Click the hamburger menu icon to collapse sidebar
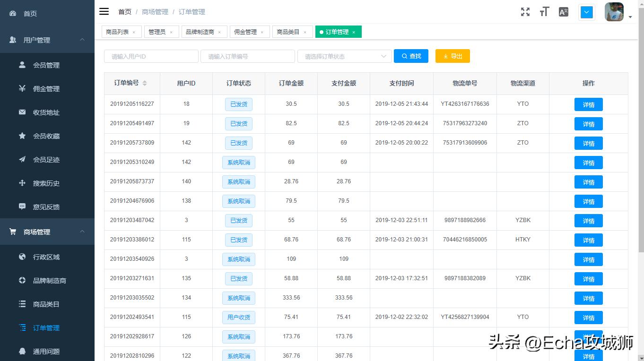This screenshot has width=644, height=361. click(104, 12)
